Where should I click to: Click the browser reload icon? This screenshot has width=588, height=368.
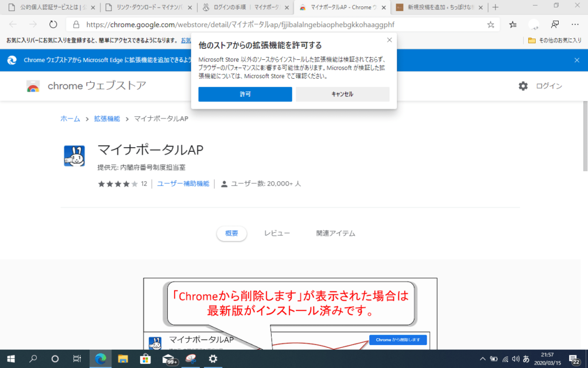53,25
